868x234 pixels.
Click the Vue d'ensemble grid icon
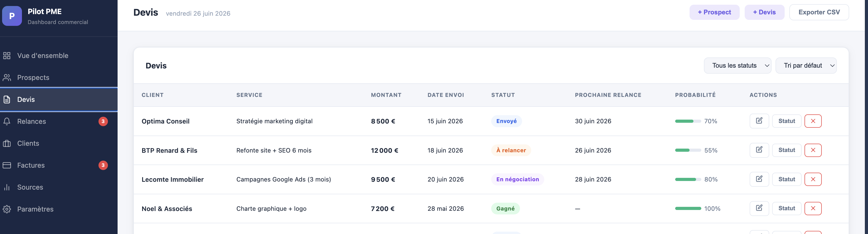tap(7, 56)
